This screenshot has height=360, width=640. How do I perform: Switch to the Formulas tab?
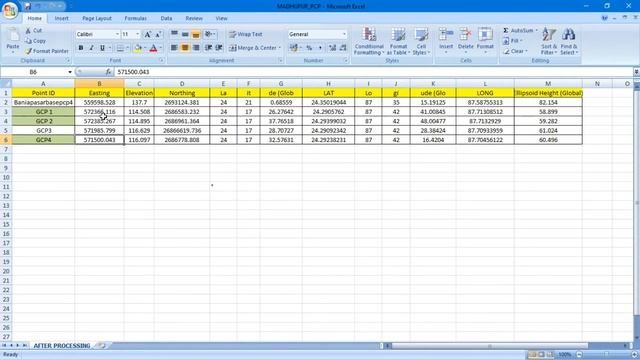(136, 18)
